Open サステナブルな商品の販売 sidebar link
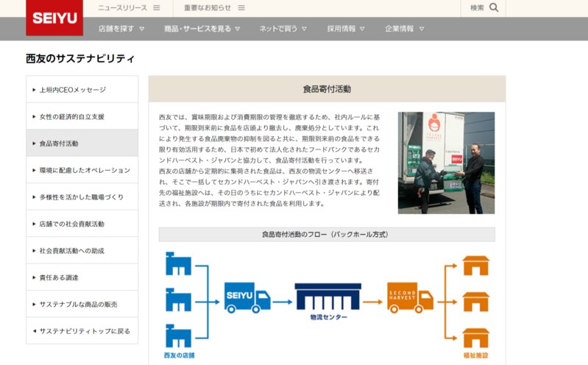 click(82, 304)
